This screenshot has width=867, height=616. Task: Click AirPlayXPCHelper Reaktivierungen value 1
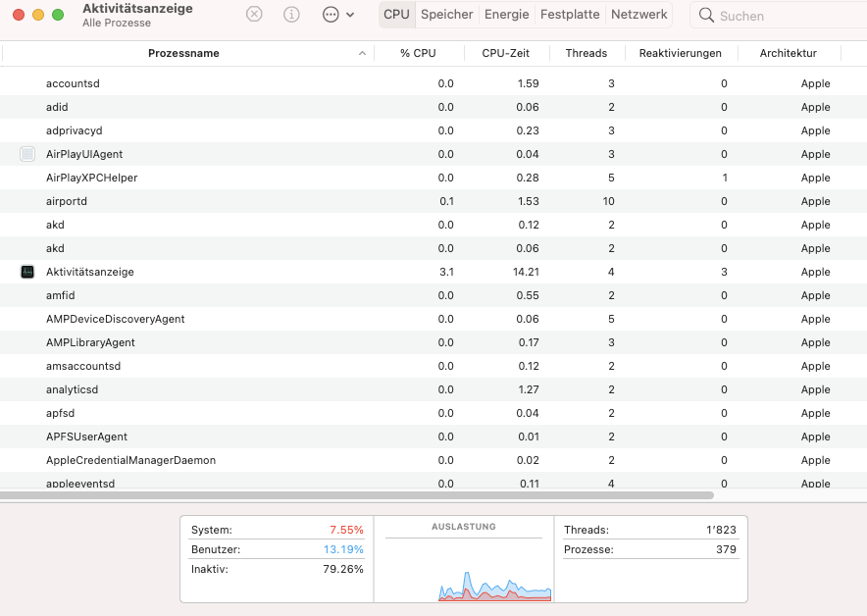pos(725,178)
